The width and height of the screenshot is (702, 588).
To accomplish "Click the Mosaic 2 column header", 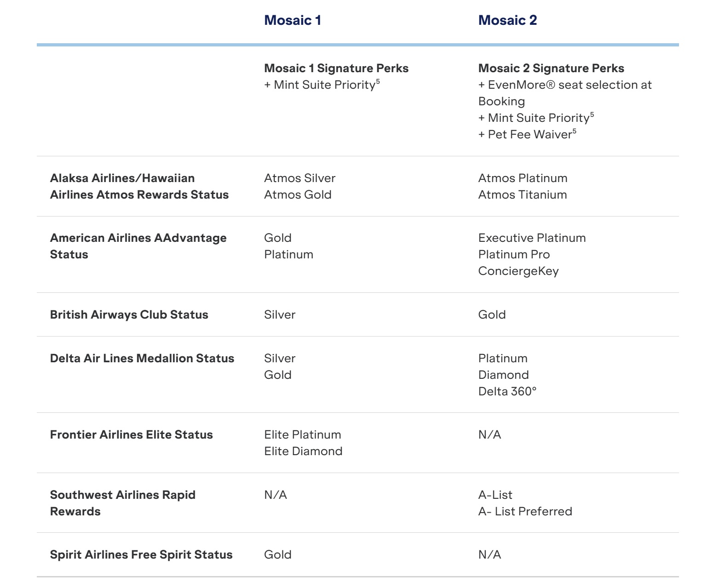I will tap(507, 20).
